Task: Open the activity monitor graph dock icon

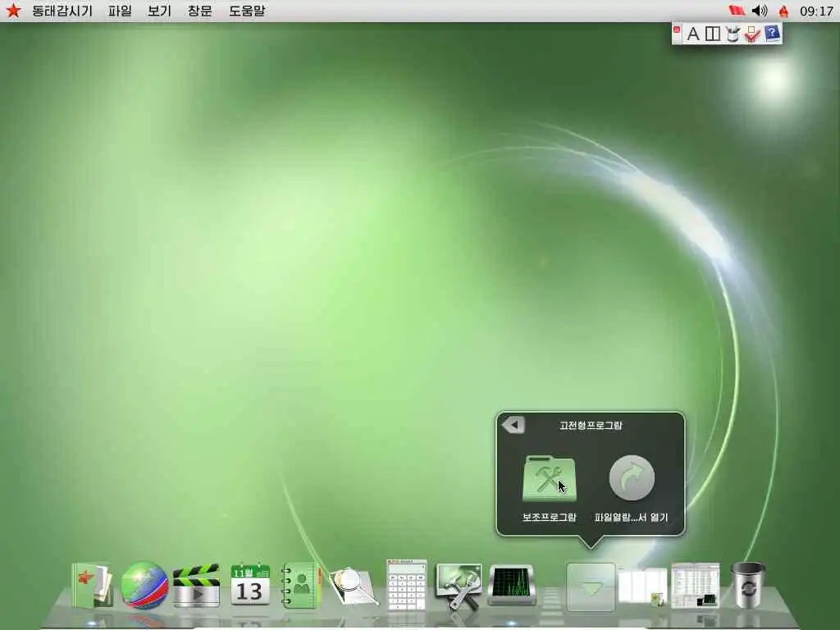Action: pyautogui.click(x=512, y=585)
